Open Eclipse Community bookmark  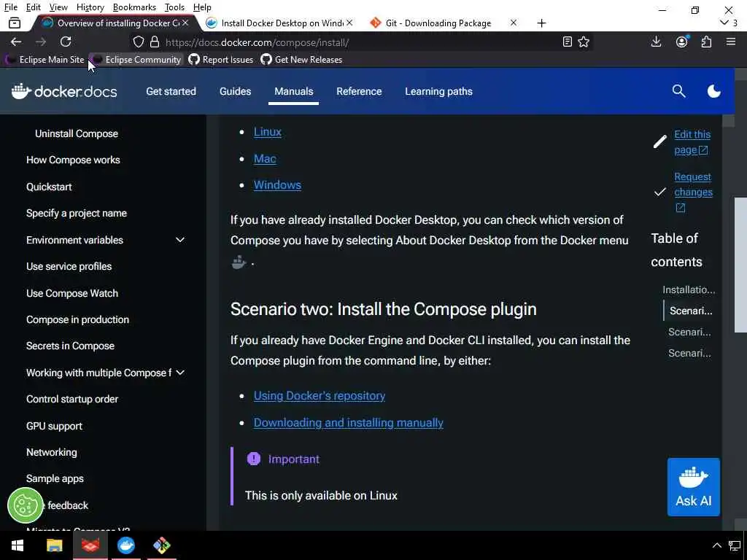tap(136, 60)
